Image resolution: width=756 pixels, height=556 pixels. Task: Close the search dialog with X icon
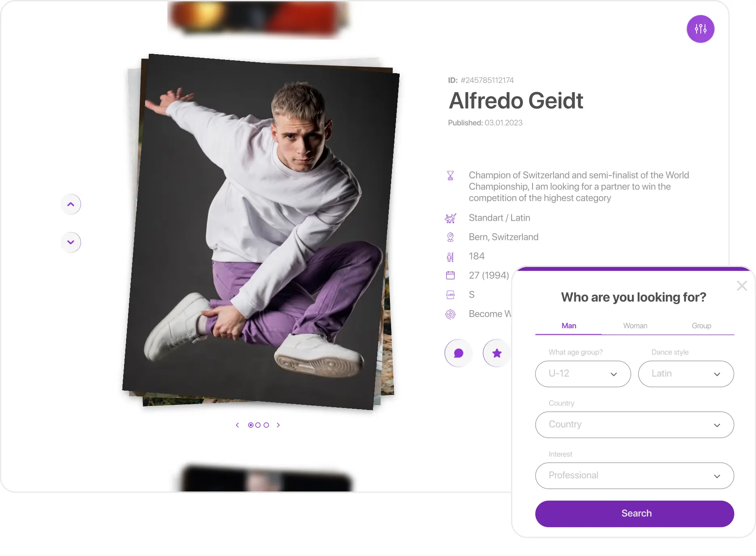tap(741, 286)
